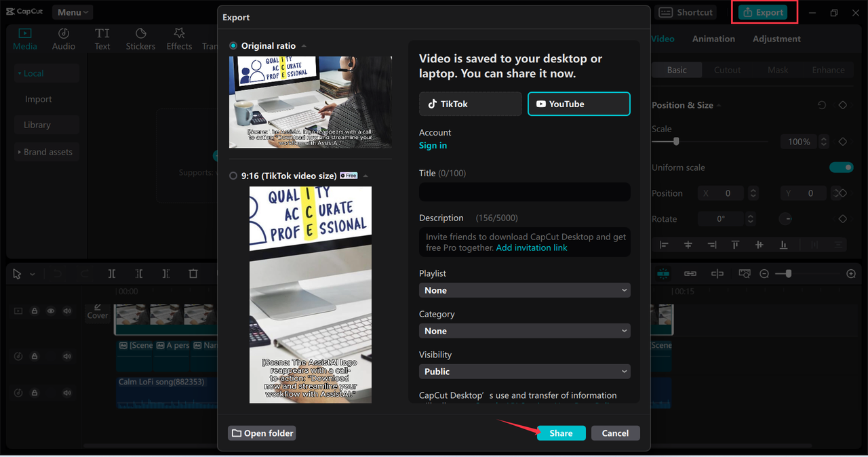Mute the main video track audio

click(x=67, y=311)
